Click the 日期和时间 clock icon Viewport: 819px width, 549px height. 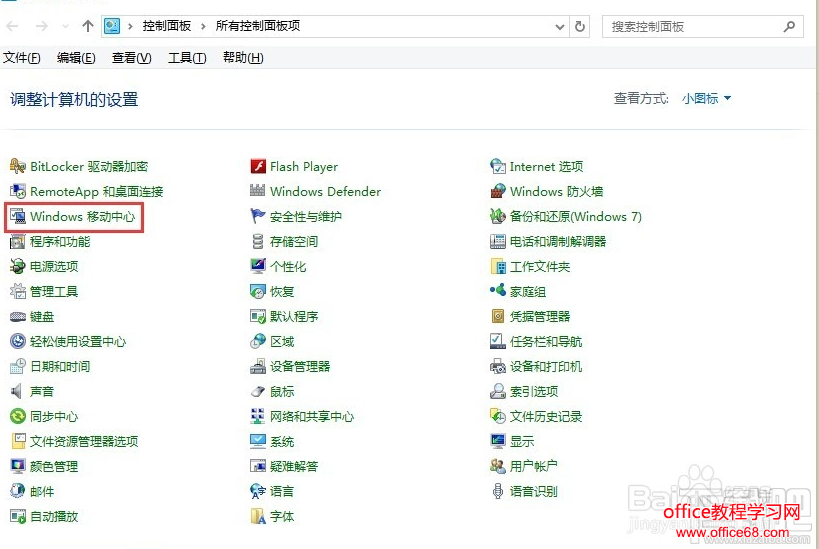coord(17,366)
